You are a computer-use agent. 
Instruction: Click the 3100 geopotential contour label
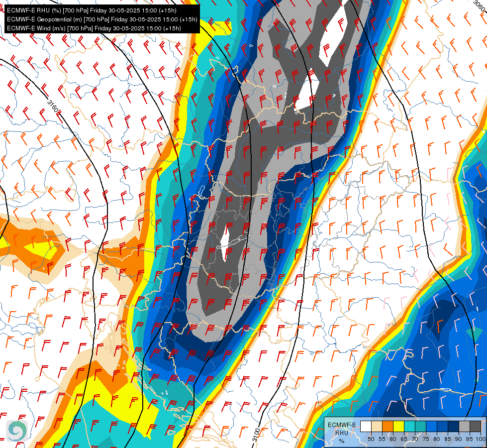[x=256, y=435]
